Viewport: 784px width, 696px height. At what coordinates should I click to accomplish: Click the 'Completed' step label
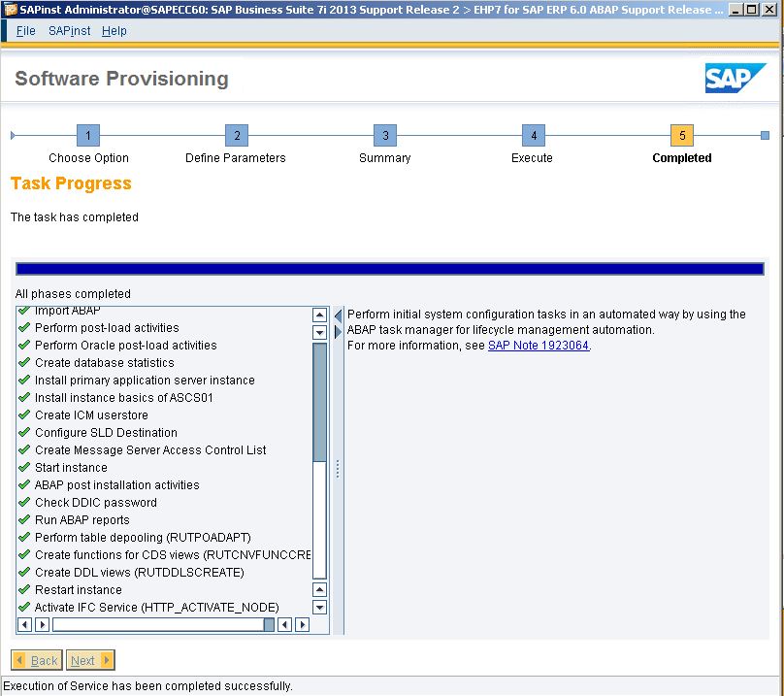click(x=682, y=158)
